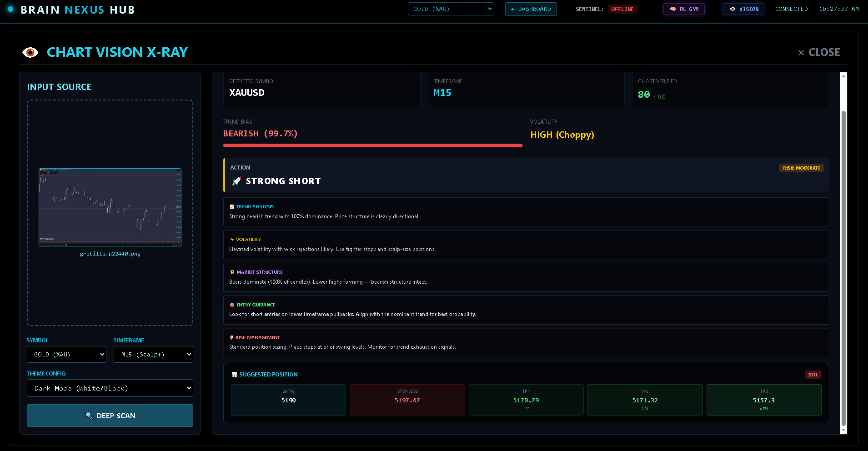
Task: Click the Entry Guidance target icon
Action: (232, 305)
